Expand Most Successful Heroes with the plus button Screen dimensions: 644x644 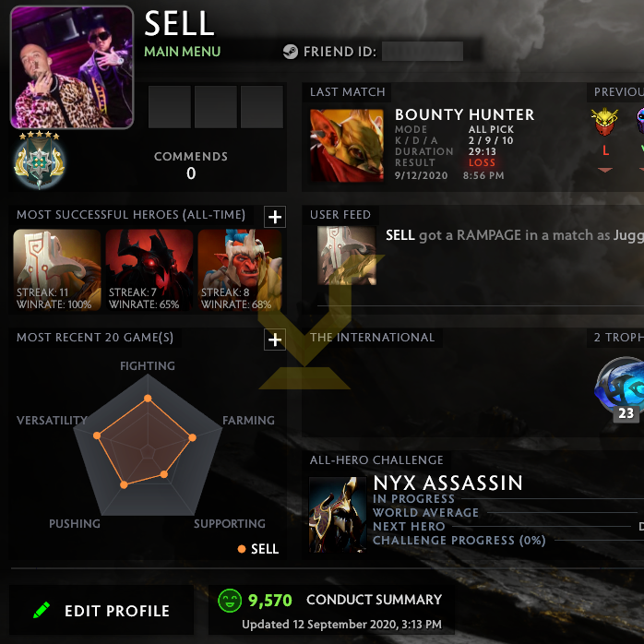[275, 217]
